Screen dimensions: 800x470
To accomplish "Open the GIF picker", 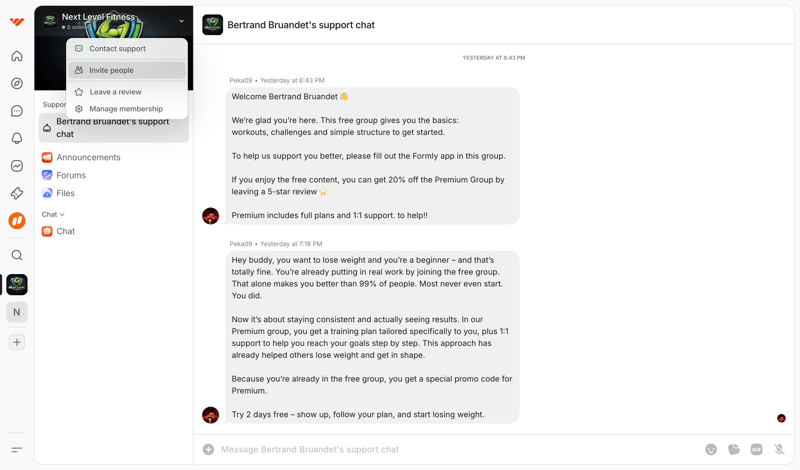I will tap(757, 450).
